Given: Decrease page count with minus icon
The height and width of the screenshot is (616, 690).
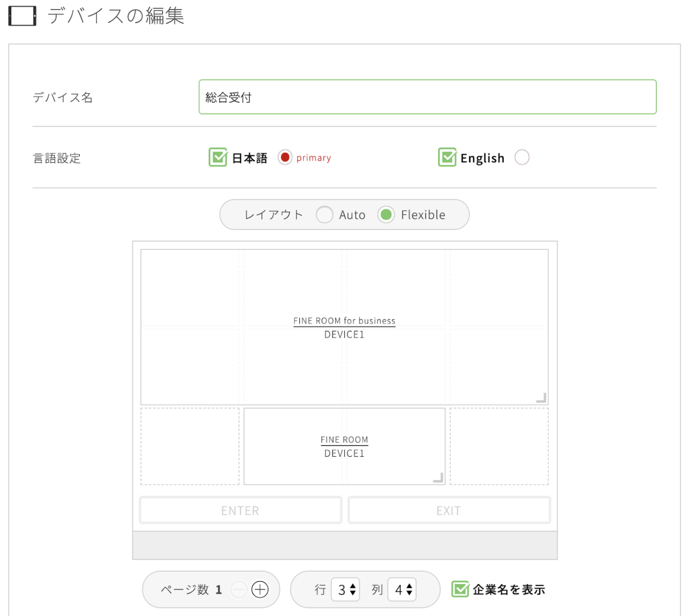Looking at the screenshot, I should click(x=239, y=589).
